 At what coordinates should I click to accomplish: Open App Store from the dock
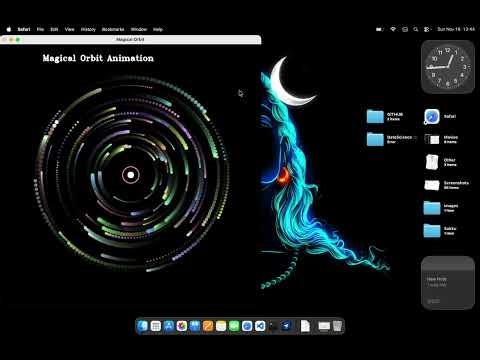coord(169,326)
